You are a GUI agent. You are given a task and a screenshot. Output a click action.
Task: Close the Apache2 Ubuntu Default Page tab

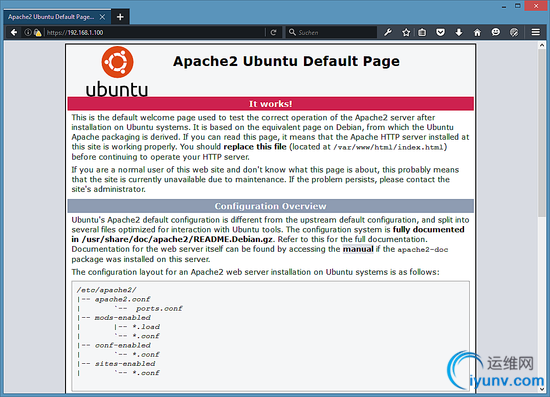point(102,17)
